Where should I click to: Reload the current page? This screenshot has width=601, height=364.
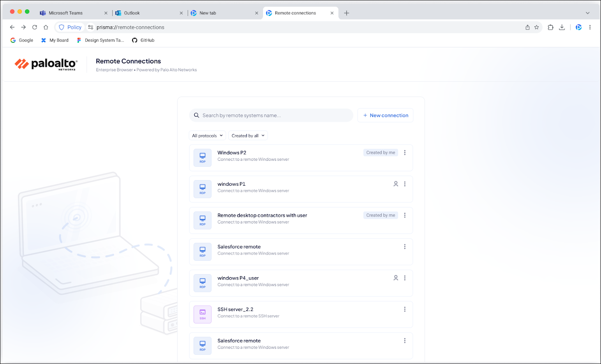coord(35,27)
